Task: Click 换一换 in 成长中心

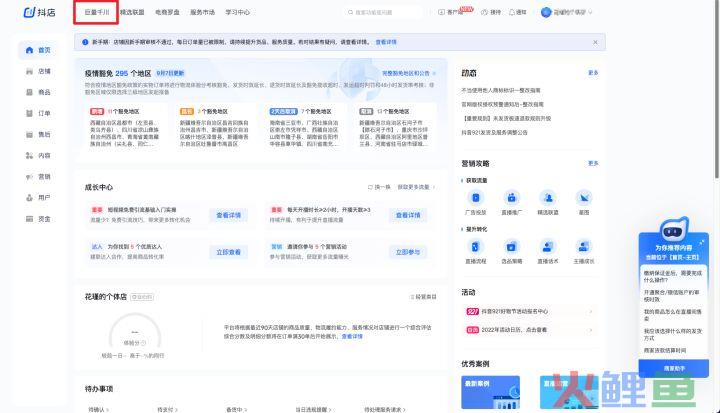Action: click(379, 187)
